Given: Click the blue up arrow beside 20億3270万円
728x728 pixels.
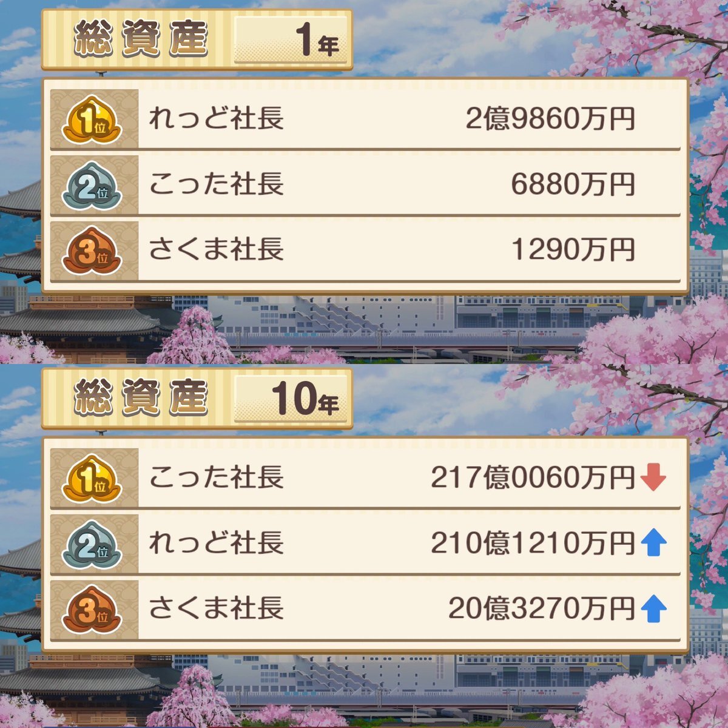Looking at the screenshot, I should tap(653, 608).
